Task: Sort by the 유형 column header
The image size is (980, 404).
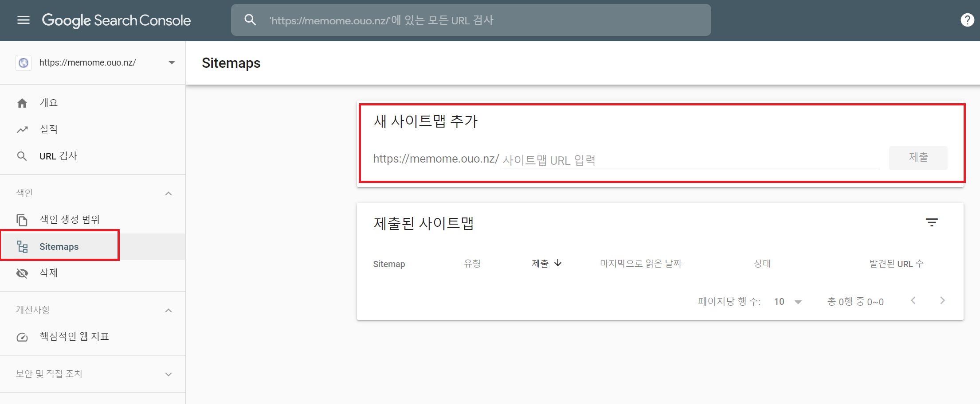Action: [472, 264]
